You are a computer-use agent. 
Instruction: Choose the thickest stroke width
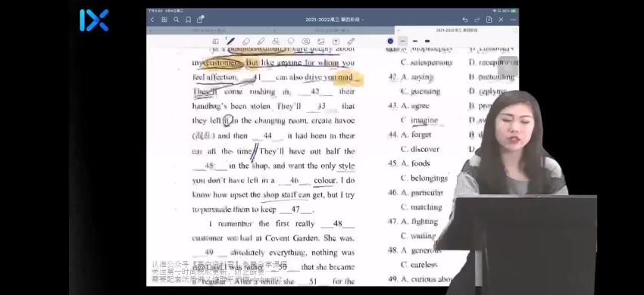(x=427, y=41)
